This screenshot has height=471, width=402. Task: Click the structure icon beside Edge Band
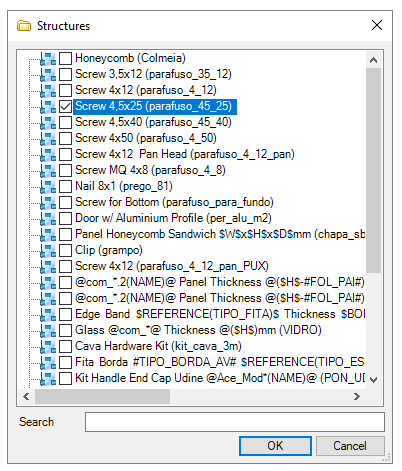point(48,314)
